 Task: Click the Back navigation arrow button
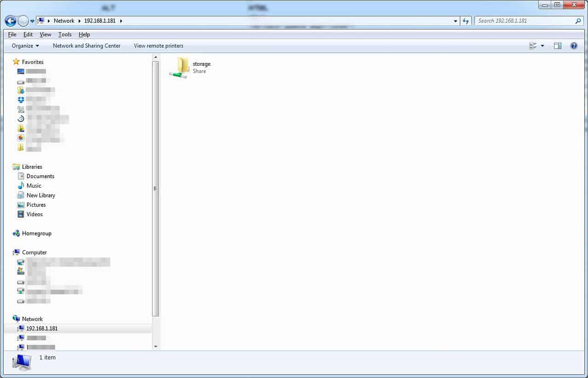coord(10,21)
